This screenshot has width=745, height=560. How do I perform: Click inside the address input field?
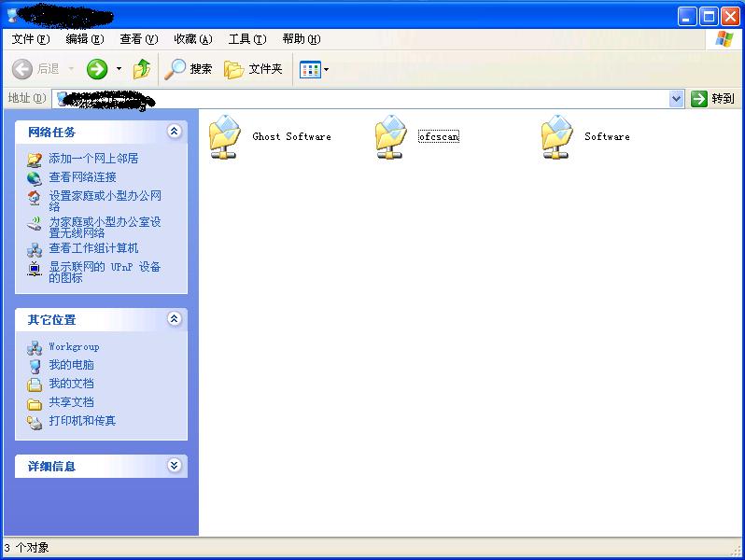pos(367,99)
